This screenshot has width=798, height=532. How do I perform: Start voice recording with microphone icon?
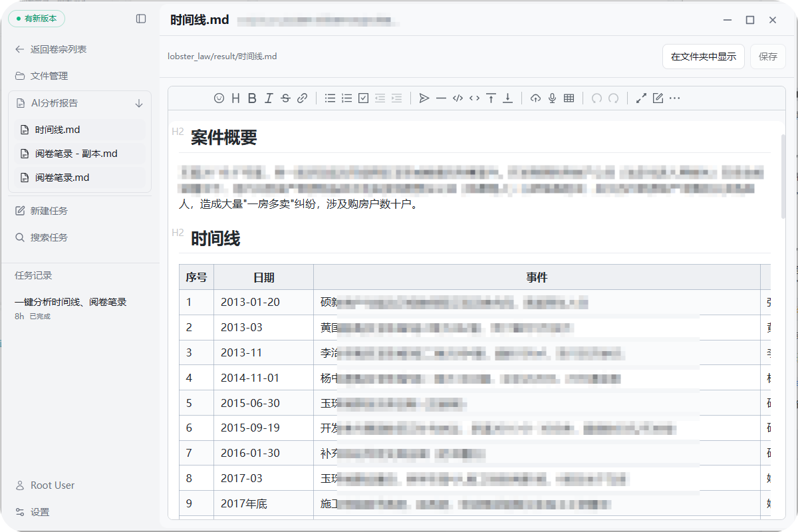pos(552,98)
